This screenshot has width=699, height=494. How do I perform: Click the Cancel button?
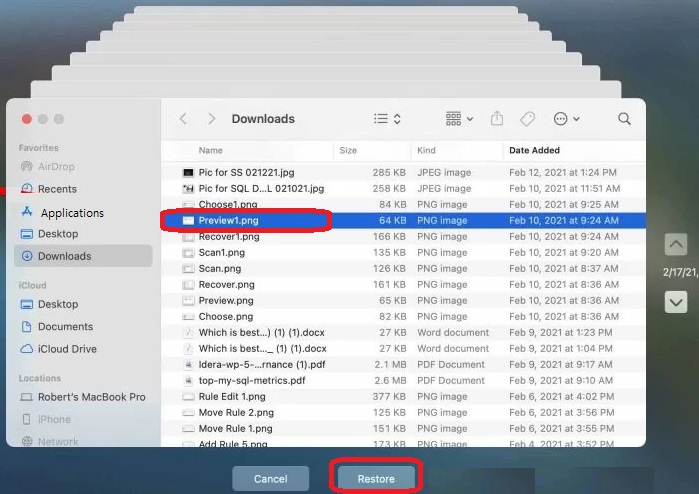pyautogui.click(x=270, y=479)
